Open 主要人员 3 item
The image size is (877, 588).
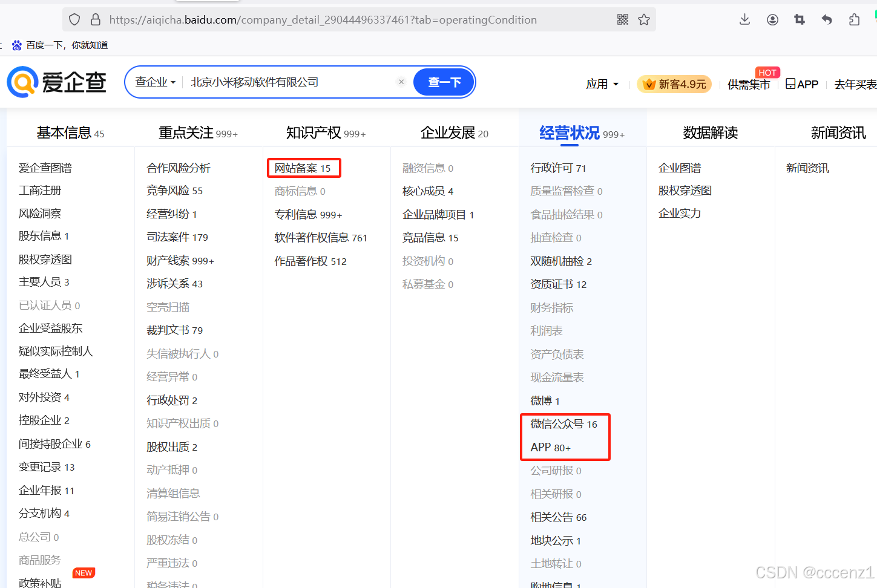44,282
